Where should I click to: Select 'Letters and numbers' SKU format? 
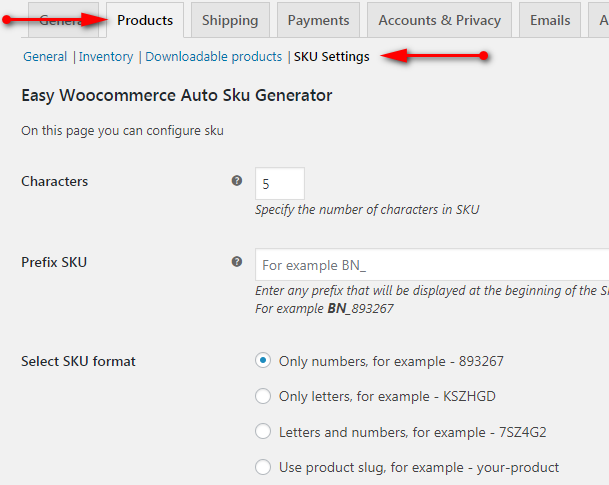(263, 431)
